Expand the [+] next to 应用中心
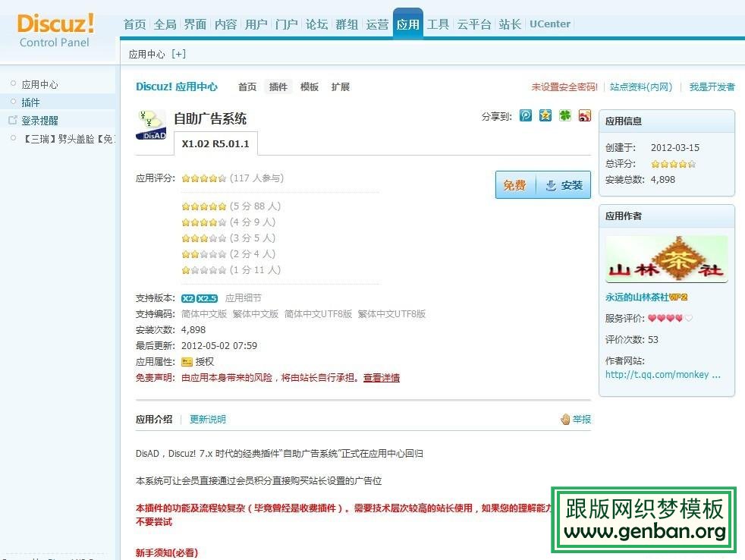This screenshot has width=745, height=560. (x=178, y=54)
